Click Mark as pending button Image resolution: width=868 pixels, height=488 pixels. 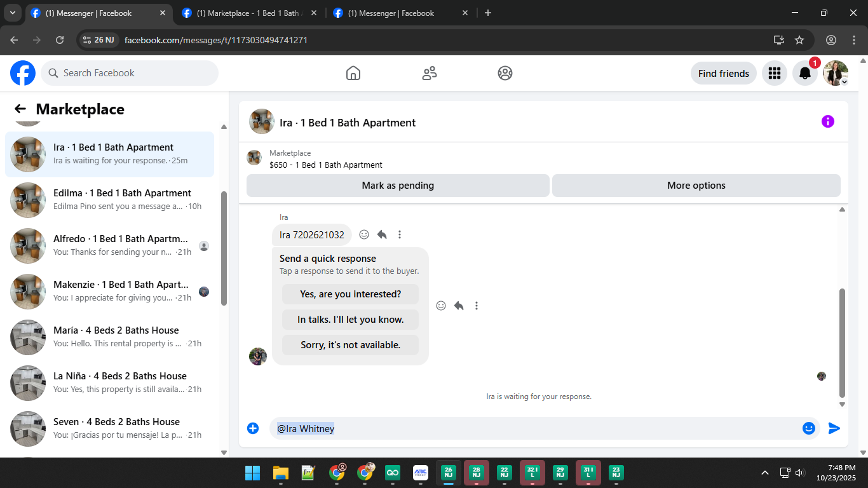click(398, 186)
